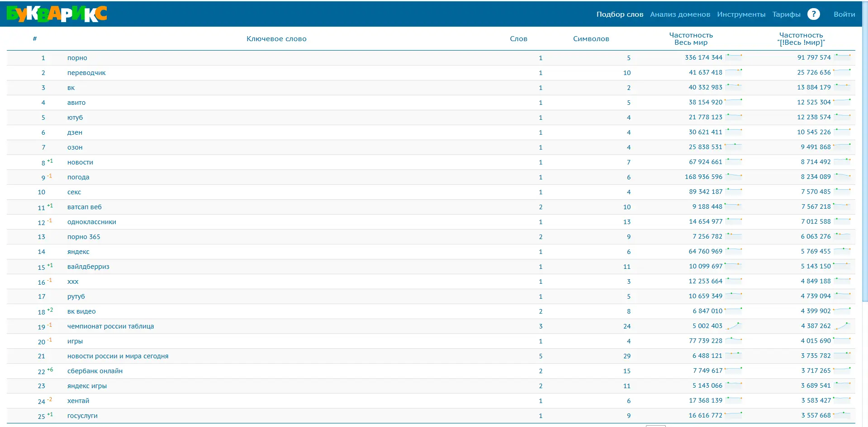Open the Подбор слов menu
This screenshot has height=427, width=868.
(620, 14)
